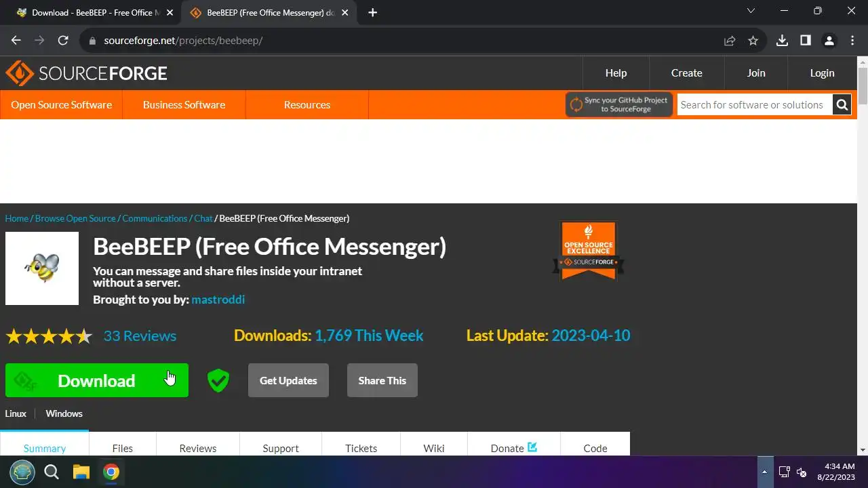Click the BeeBEEP bee project icon
Image resolution: width=868 pixels, height=488 pixels.
[42, 268]
